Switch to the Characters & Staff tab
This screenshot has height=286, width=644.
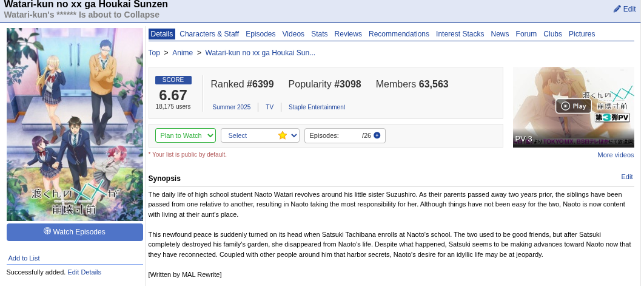click(209, 34)
